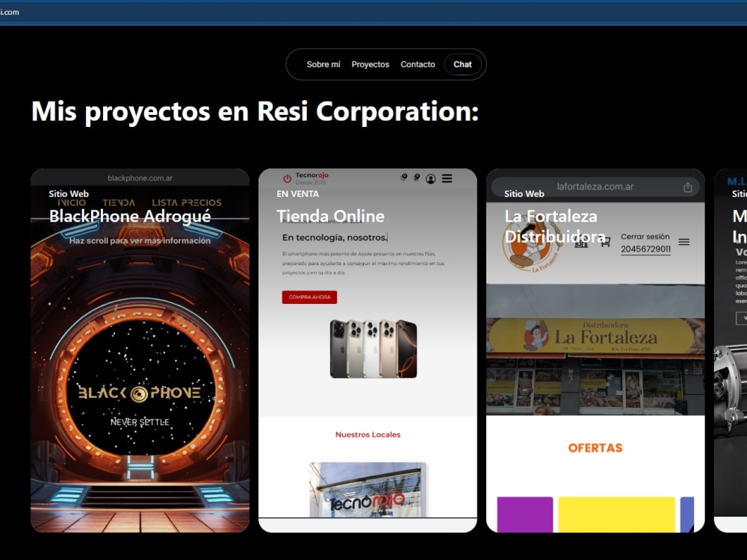Open the BlackPhone Adrogué project title
747x560 pixels.
130,217
